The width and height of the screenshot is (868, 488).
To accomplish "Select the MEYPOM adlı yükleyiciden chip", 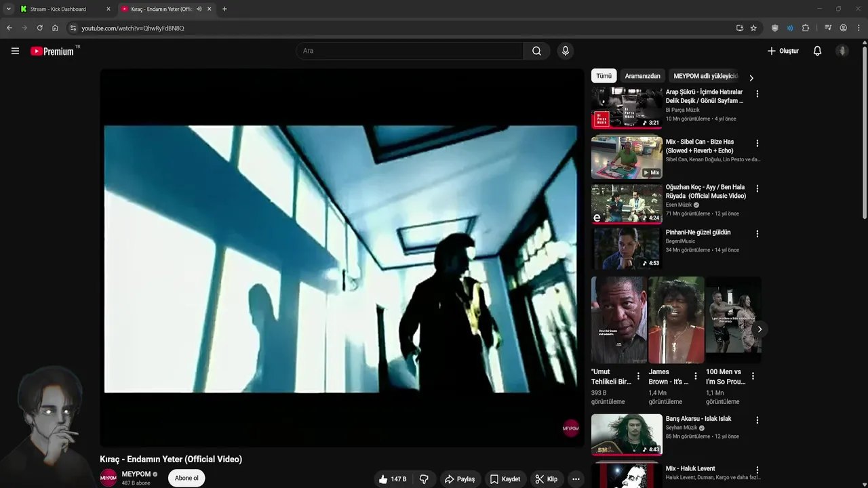I will 705,76.
